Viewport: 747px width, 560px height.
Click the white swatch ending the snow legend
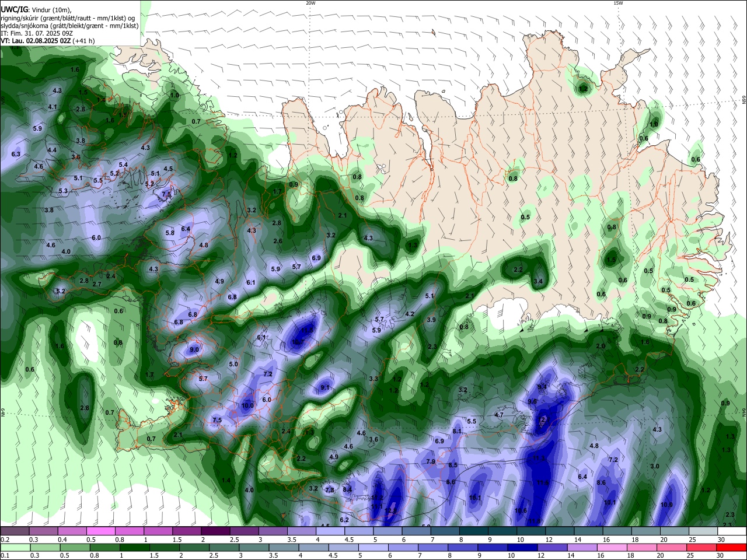(732, 531)
